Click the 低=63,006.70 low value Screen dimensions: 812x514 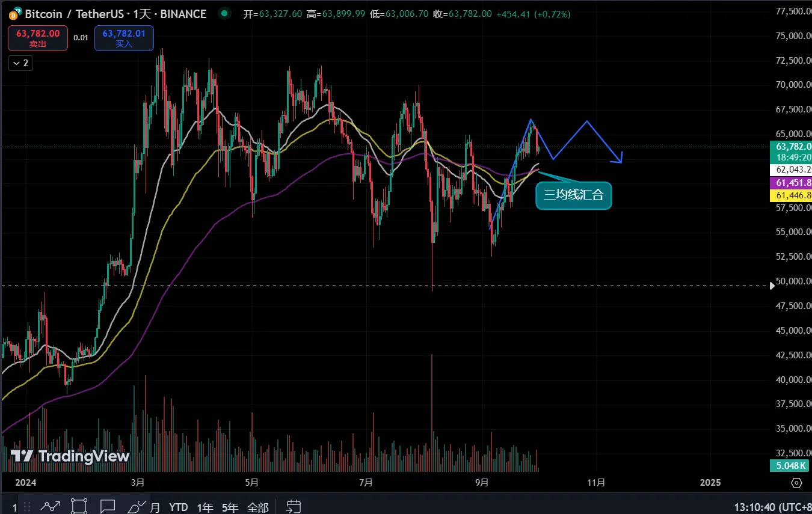click(399, 14)
